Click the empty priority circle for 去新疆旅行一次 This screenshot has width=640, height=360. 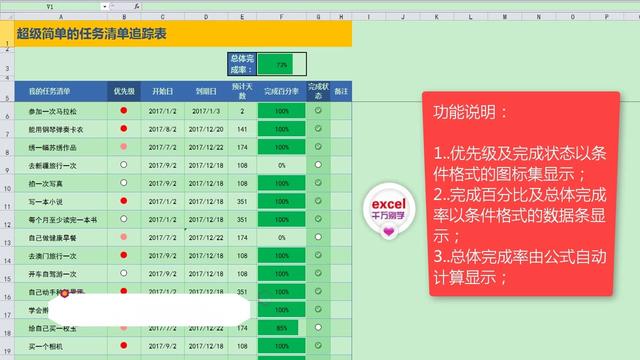tap(124, 165)
